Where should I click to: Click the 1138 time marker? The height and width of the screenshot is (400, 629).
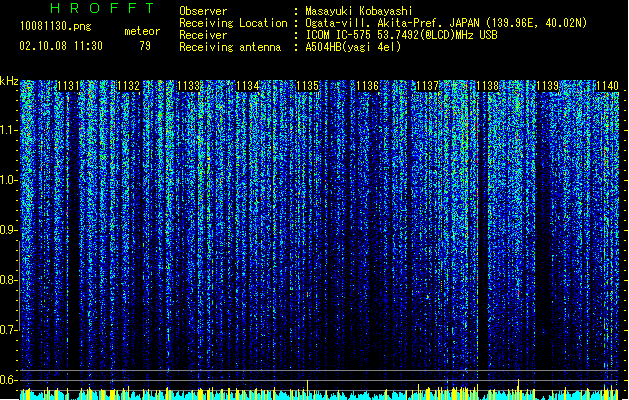click(487, 86)
